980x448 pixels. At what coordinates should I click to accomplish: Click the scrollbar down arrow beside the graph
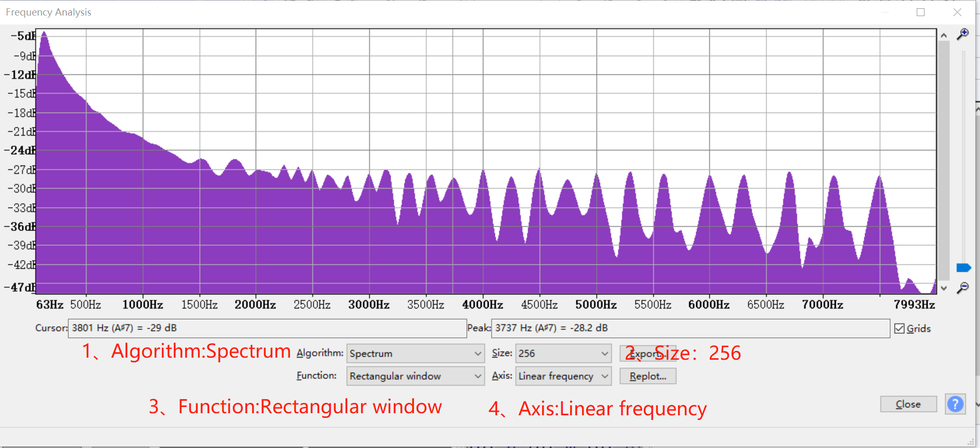[944, 288]
